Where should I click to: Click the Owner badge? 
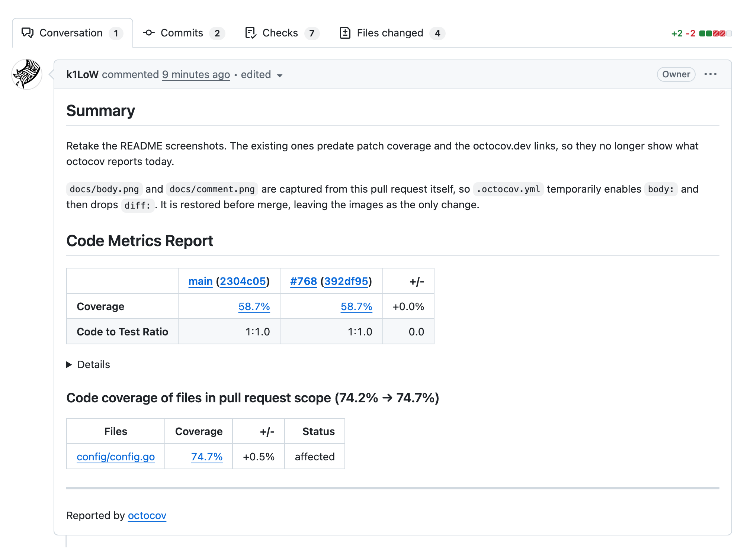676,74
